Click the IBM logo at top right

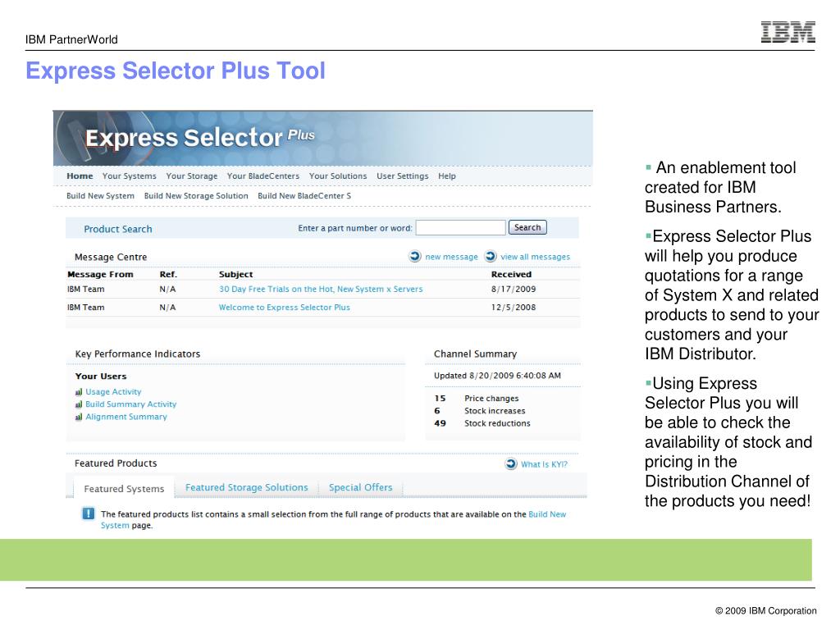[788, 32]
